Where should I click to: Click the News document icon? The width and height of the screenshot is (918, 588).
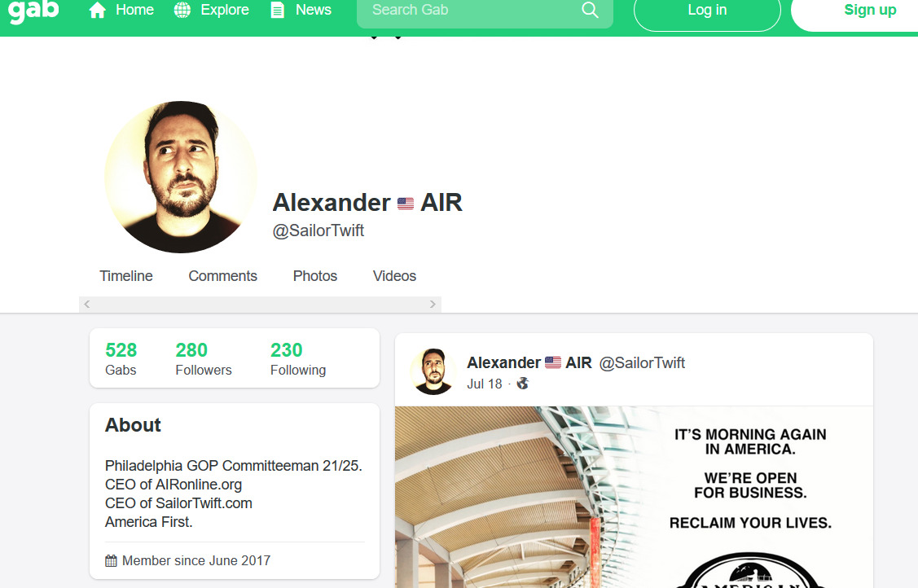(x=278, y=10)
